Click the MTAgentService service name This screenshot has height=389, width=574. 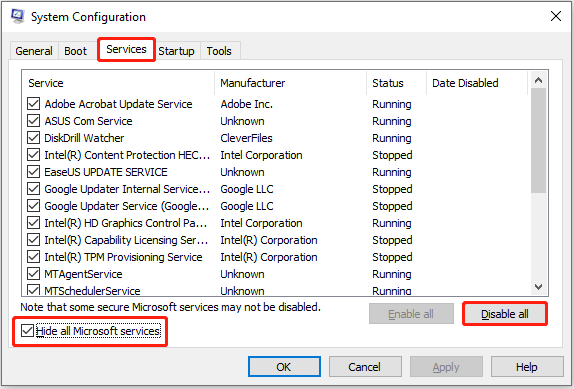coord(83,274)
